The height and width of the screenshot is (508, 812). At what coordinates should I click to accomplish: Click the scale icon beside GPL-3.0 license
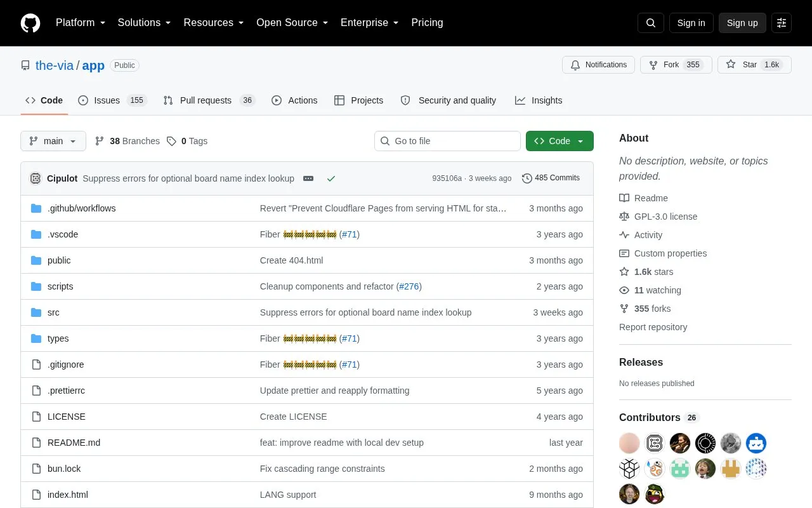point(624,217)
